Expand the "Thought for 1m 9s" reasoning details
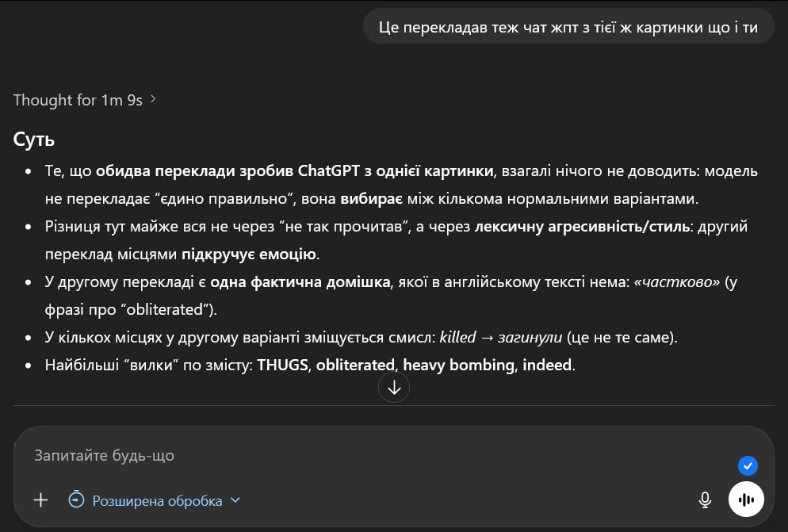The image size is (788, 532). point(77,100)
